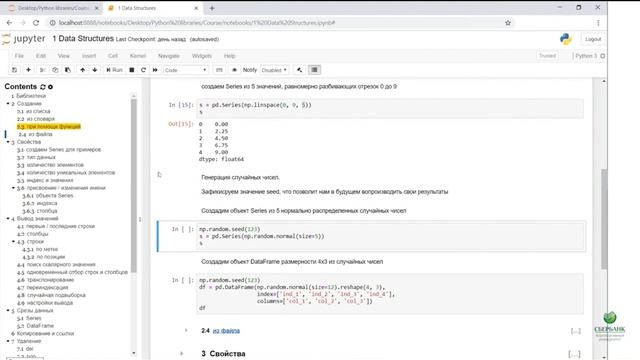
Task: Open the command palette keyboard icon
Action: (219, 70)
